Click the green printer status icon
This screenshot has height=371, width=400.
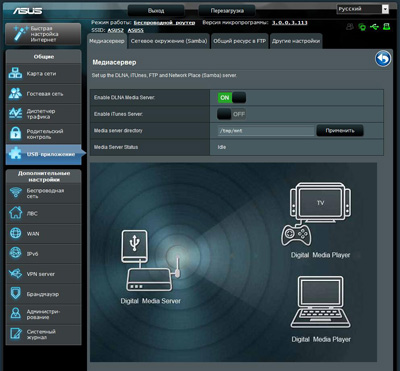[386, 27]
